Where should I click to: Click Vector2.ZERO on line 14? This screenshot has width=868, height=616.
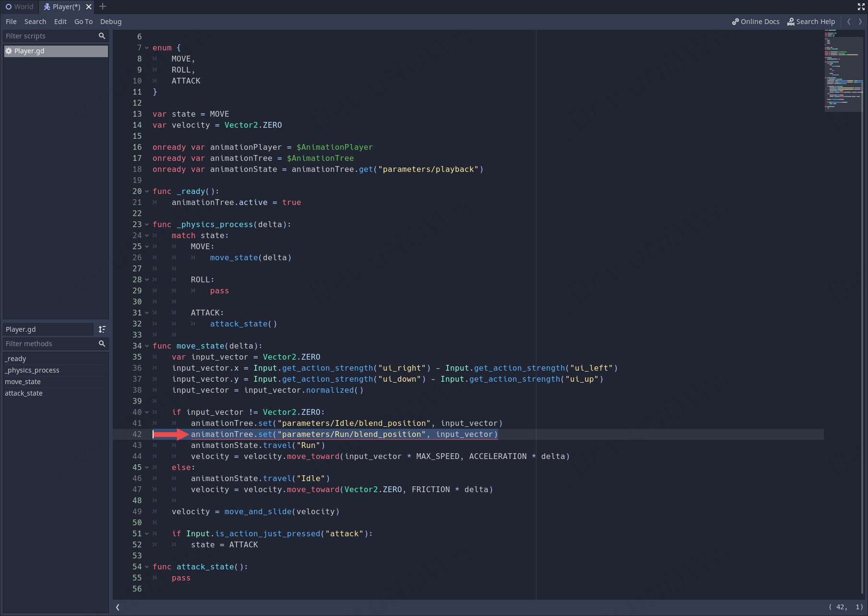(x=253, y=125)
